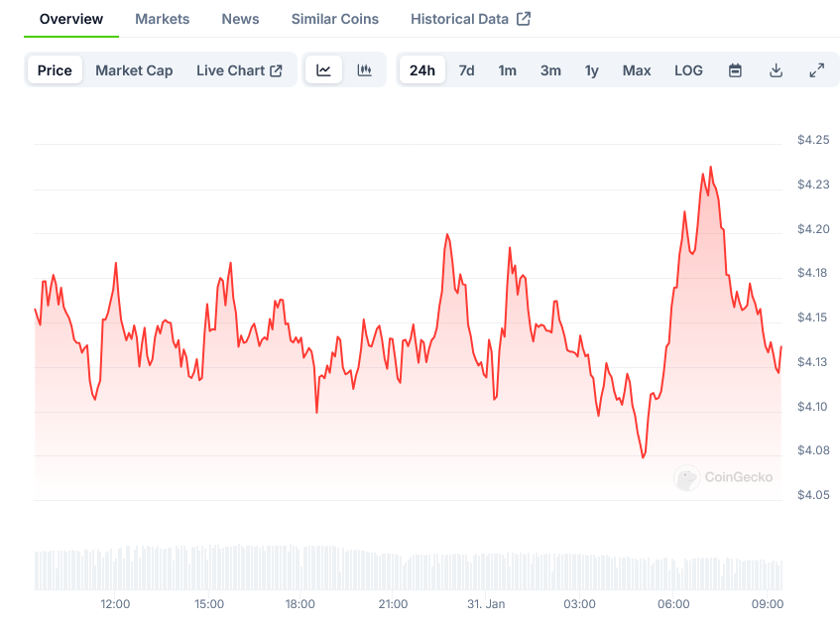Switch to the candlestick chart icon
The image size is (840, 627).
(365, 70)
